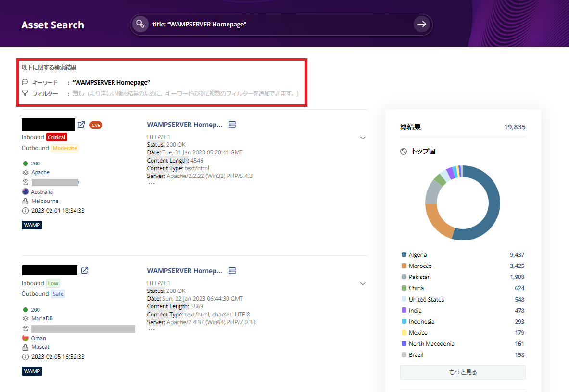
Task: Select North Macedonia in the country list
Action: click(431, 344)
